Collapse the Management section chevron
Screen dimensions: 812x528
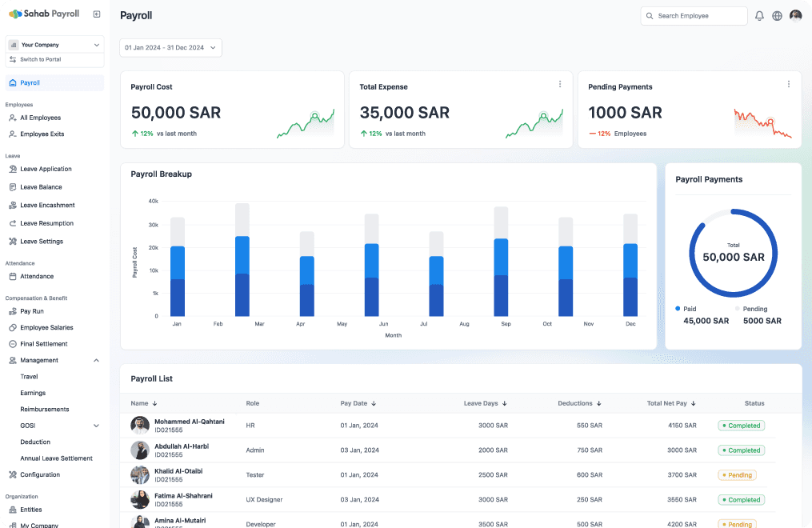point(96,360)
